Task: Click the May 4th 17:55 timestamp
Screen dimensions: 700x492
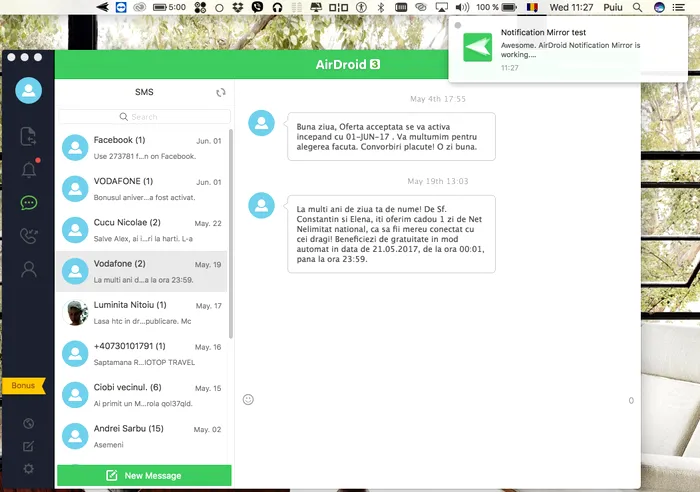Action: (x=438, y=99)
